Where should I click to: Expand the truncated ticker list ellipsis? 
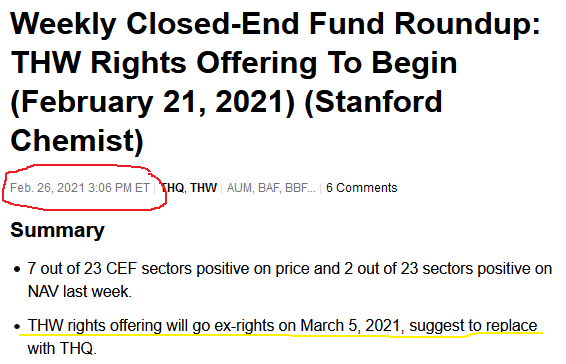coord(311,188)
